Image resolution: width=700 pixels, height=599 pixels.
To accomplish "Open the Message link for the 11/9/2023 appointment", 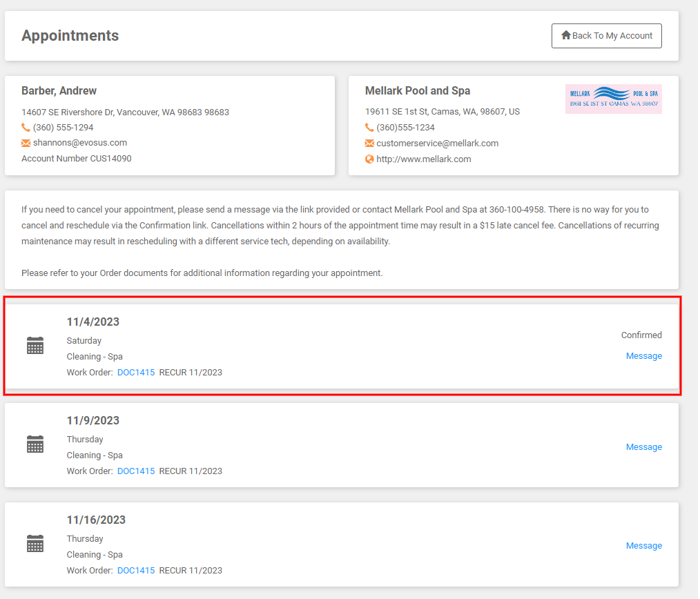I will (643, 446).
